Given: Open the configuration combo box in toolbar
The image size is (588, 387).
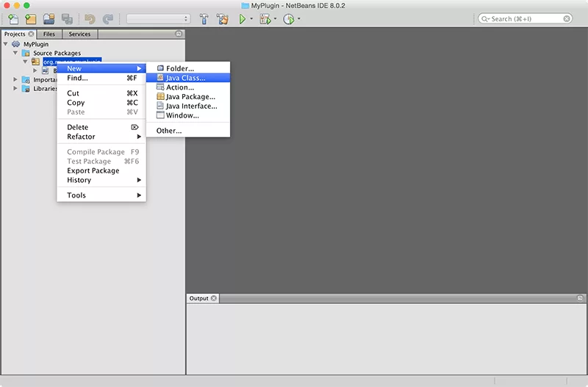Looking at the screenshot, I should [158, 19].
